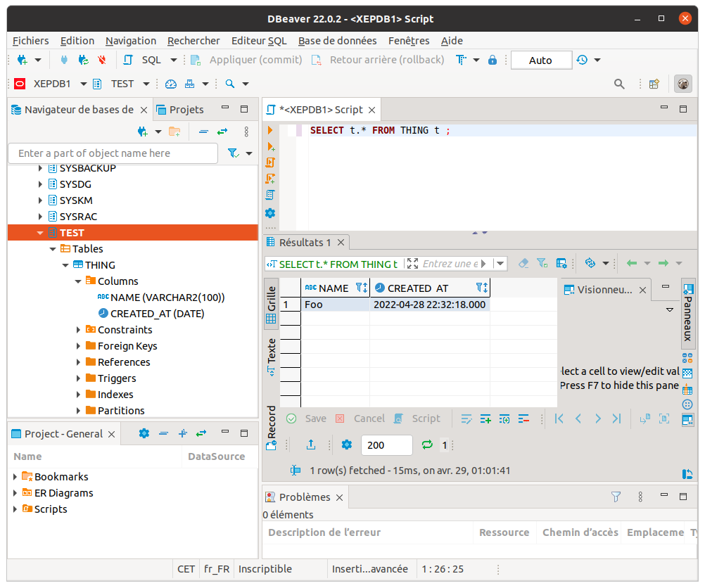Open the Editeur SQL menu
705x588 pixels.
tap(259, 41)
